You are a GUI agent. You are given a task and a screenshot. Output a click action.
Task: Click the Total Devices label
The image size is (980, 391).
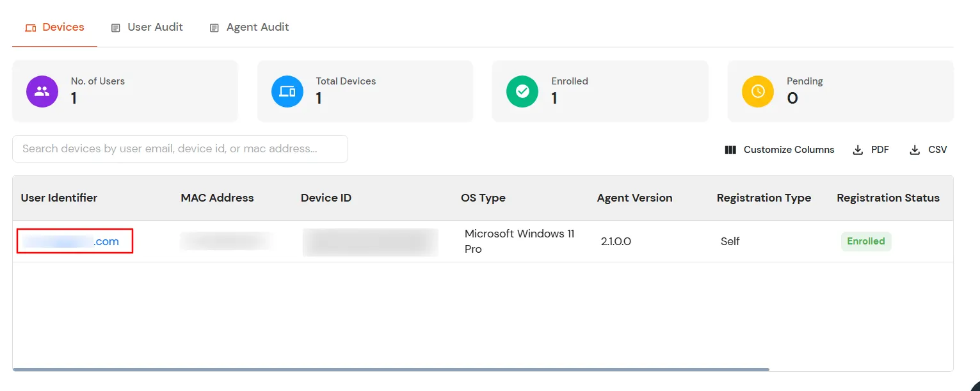point(346,81)
